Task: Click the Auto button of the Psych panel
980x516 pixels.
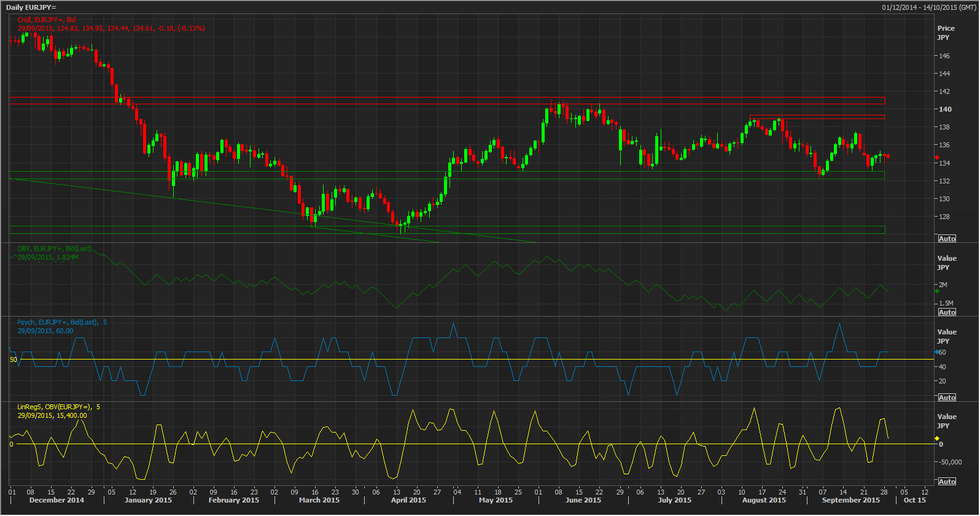Action: pyautogui.click(x=947, y=398)
